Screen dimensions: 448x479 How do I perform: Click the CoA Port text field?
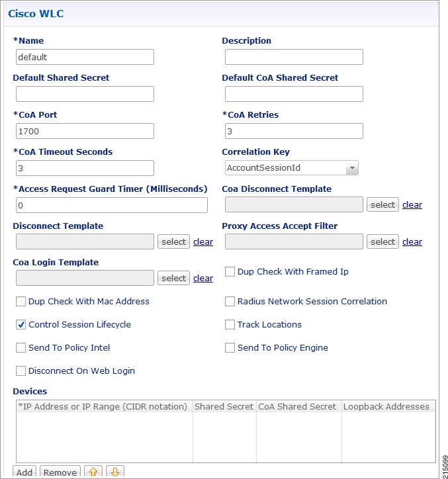[85, 131]
